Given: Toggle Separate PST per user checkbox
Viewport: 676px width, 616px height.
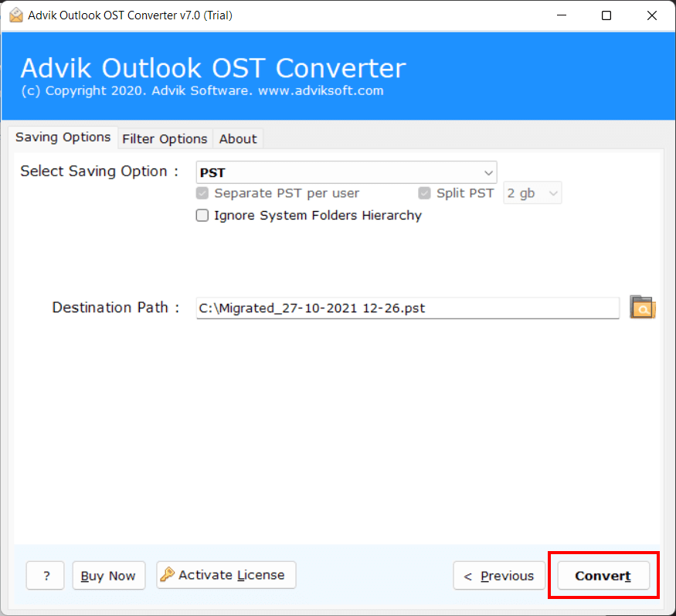Looking at the screenshot, I should pos(202,192).
